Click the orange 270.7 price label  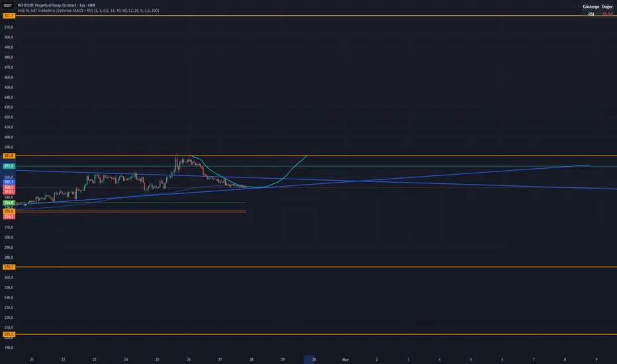tap(9, 267)
